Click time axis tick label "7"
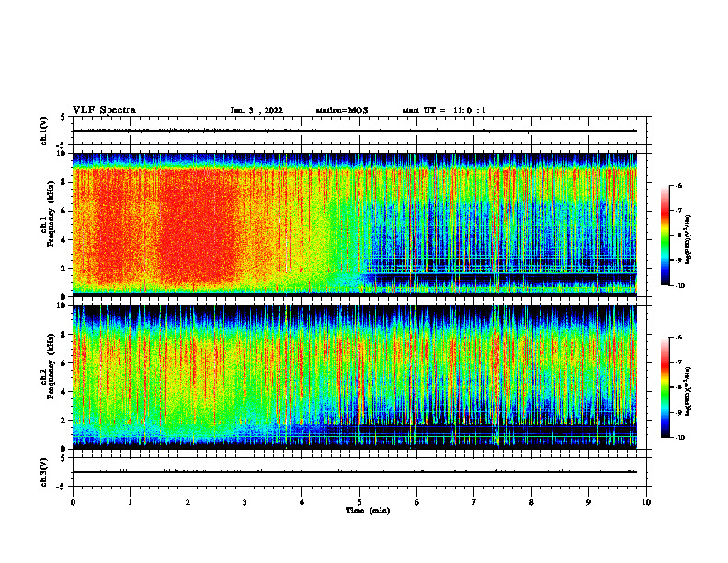The width and height of the screenshot is (728, 563). 474,502
